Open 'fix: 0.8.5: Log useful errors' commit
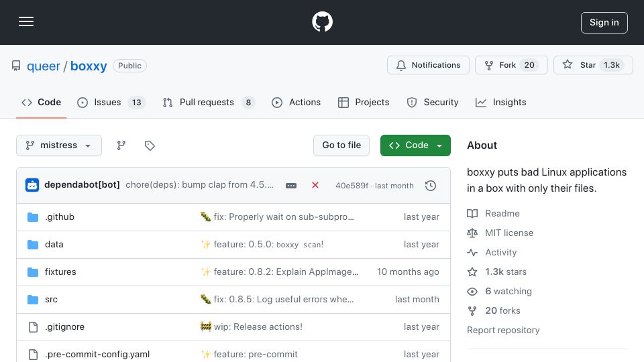Screen dimensions: 644x362 (277, 299)
